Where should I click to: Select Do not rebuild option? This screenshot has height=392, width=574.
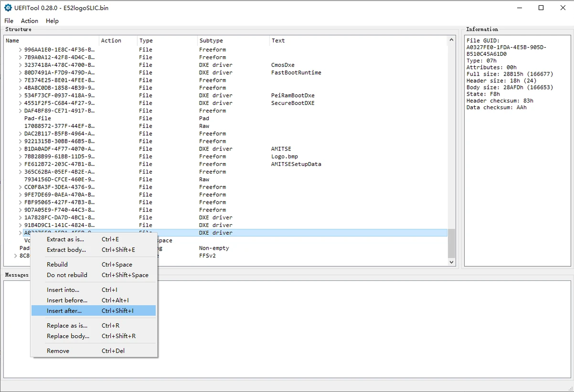coord(93,275)
